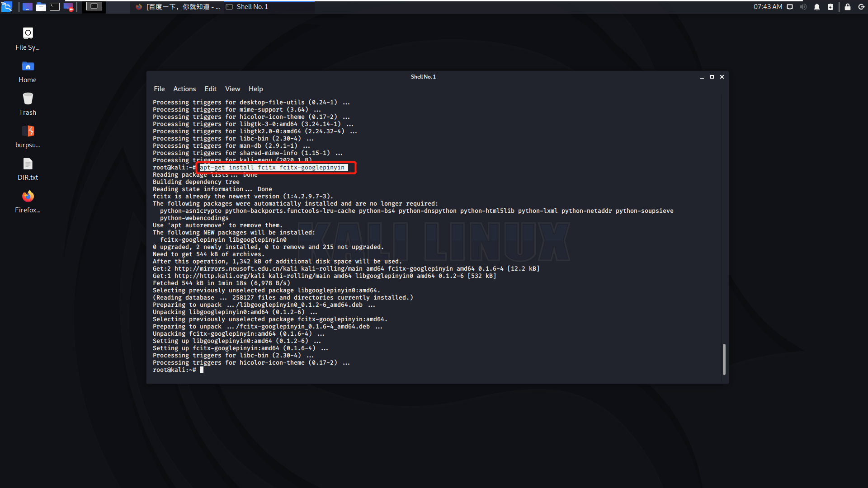The height and width of the screenshot is (488, 868).
Task: Click "Use 'apt autoremove' to remove them." line
Action: tap(217, 225)
